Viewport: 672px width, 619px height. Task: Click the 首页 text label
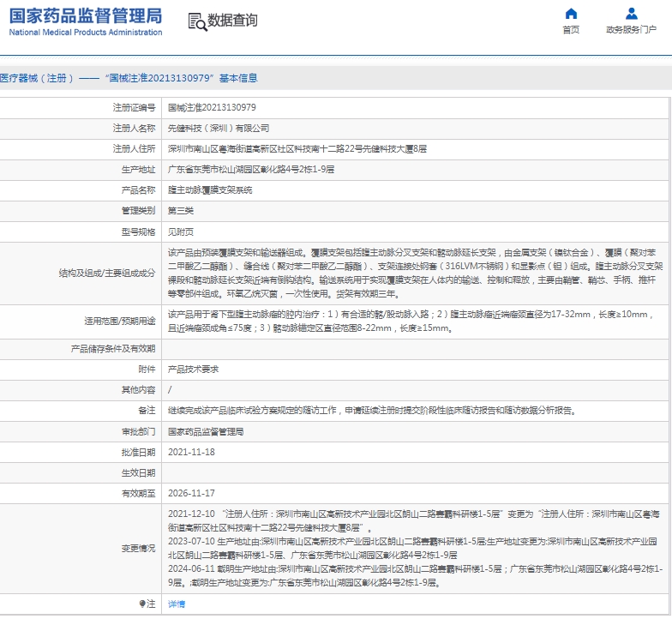point(571,29)
